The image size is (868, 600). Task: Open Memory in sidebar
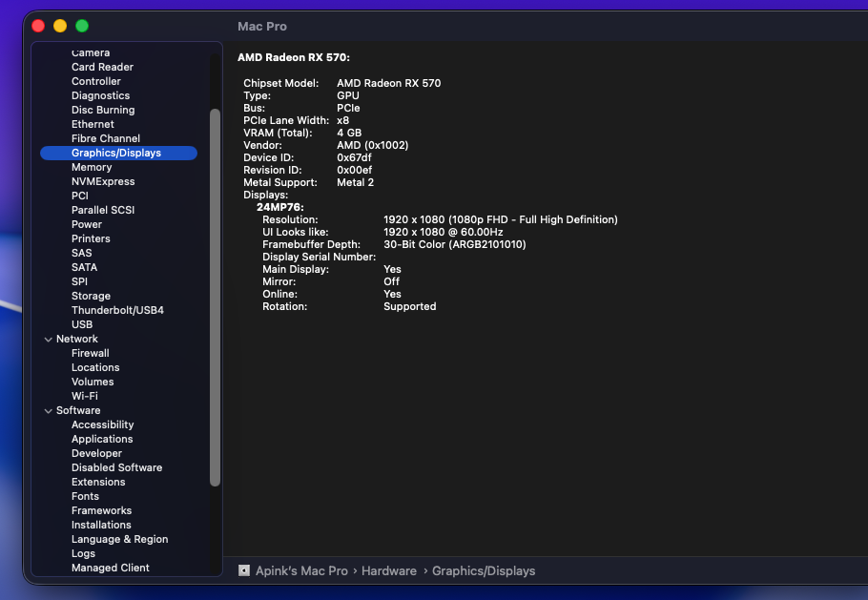tap(92, 167)
